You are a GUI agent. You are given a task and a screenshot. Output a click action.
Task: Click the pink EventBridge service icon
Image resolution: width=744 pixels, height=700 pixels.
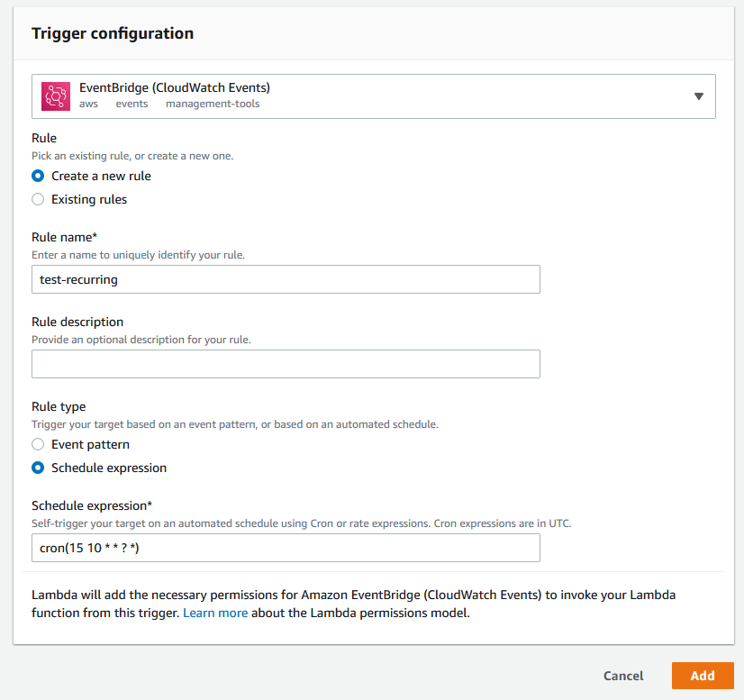(x=56, y=96)
